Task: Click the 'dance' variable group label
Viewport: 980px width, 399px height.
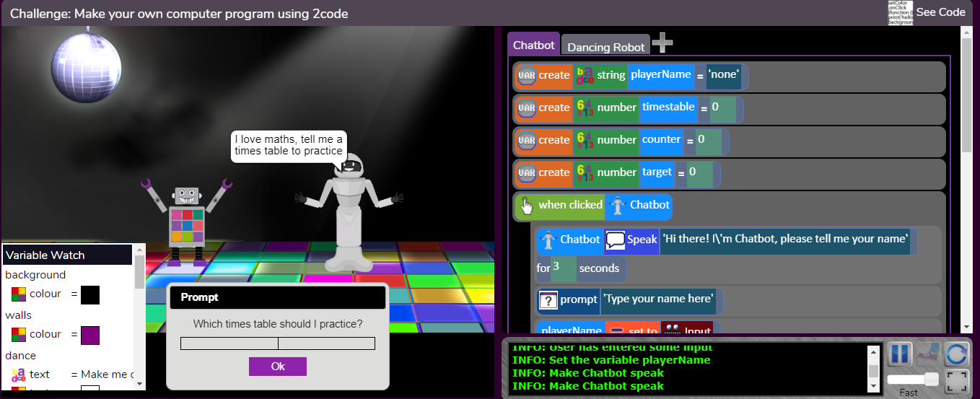Action: click(x=20, y=356)
